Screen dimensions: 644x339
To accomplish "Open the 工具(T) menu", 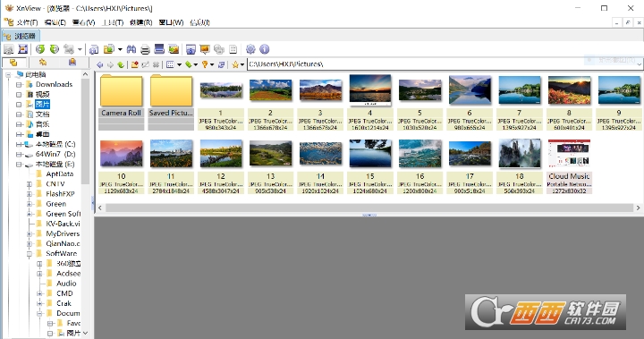I will 113,22.
